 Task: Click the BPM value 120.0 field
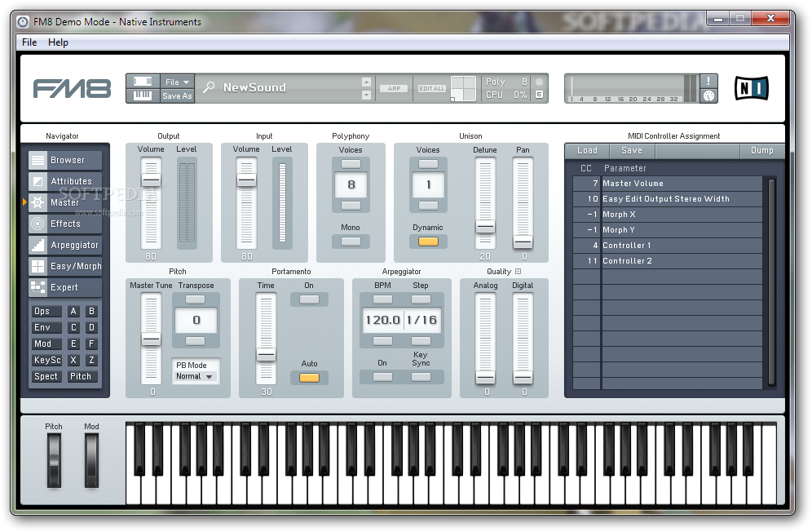click(382, 320)
